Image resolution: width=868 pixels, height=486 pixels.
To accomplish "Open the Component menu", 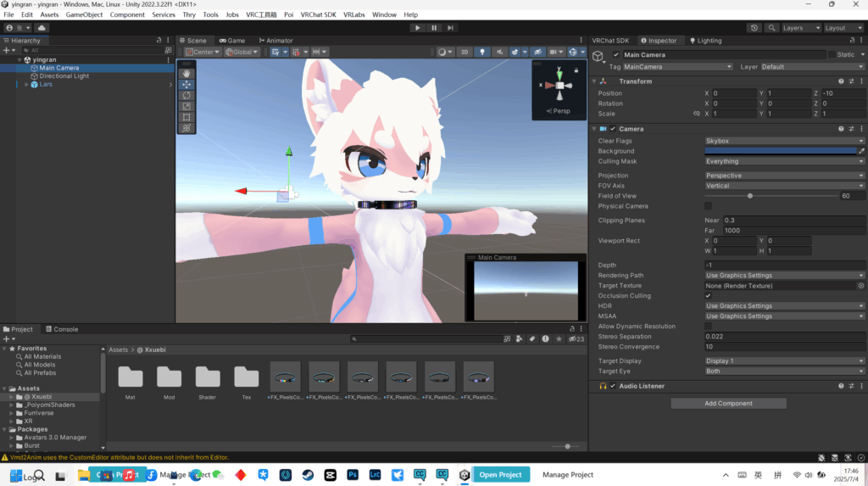I will (127, 14).
